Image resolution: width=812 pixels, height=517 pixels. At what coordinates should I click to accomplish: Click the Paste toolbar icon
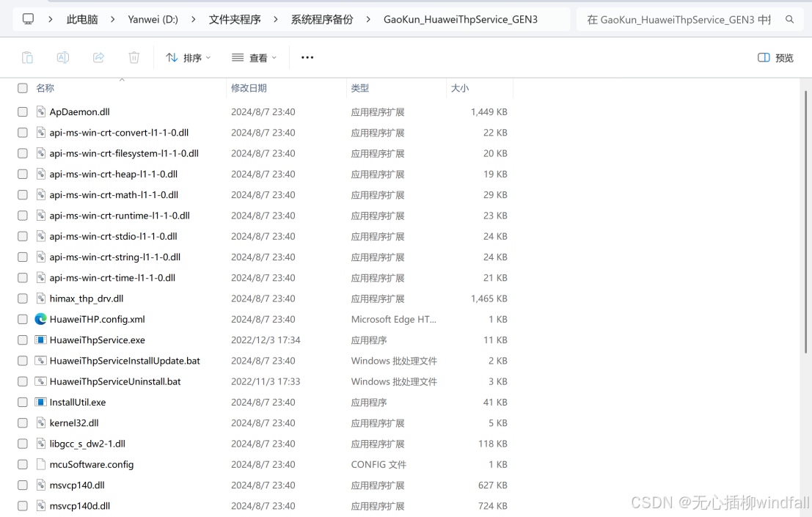[27, 57]
